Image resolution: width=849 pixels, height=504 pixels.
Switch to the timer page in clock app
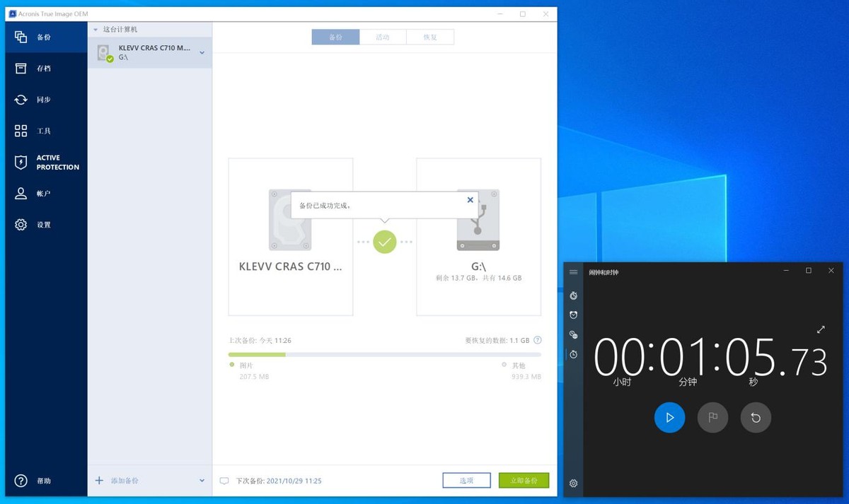pos(573,295)
